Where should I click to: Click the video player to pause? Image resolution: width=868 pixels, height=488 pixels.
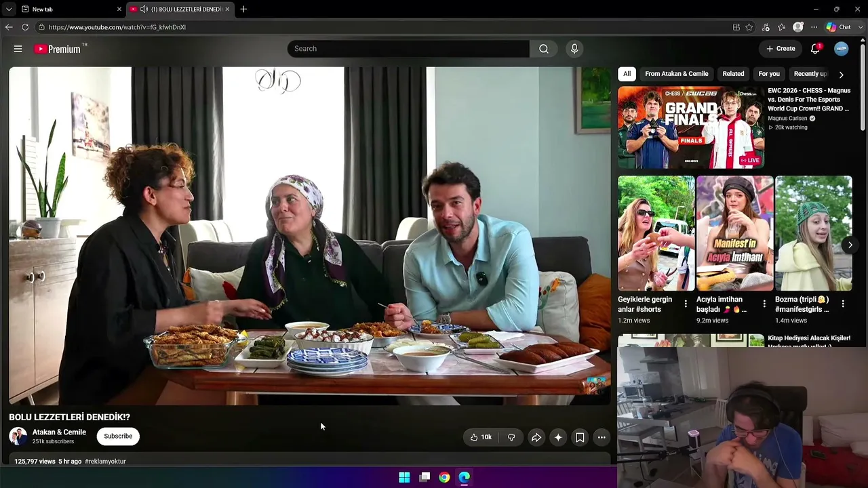click(310, 235)
